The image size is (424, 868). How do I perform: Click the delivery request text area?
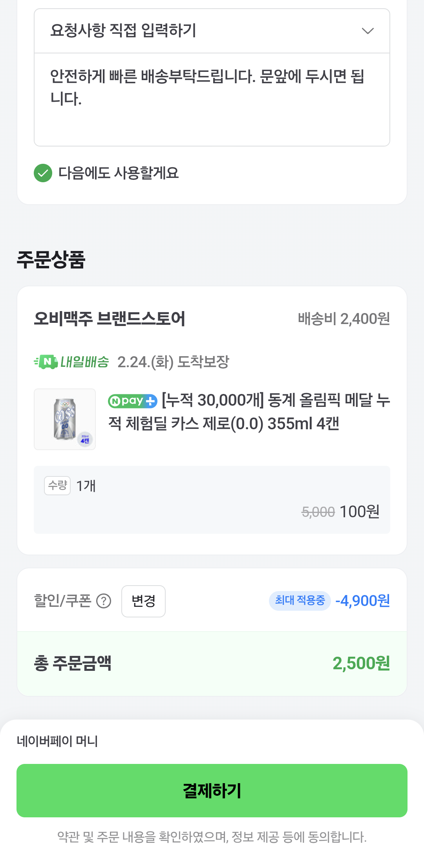pos(212,99)
